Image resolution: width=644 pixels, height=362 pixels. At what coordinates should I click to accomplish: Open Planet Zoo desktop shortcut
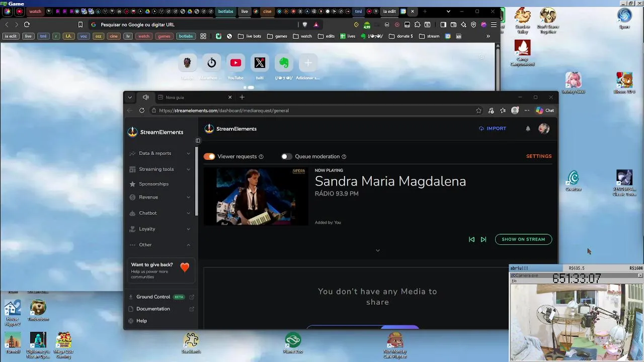293,343
